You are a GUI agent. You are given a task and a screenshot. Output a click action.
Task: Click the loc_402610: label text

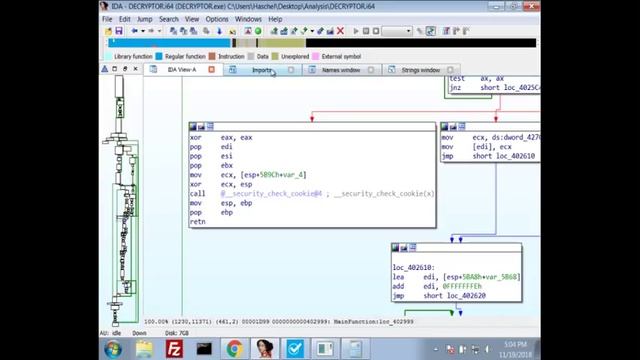tap(413, 268)
